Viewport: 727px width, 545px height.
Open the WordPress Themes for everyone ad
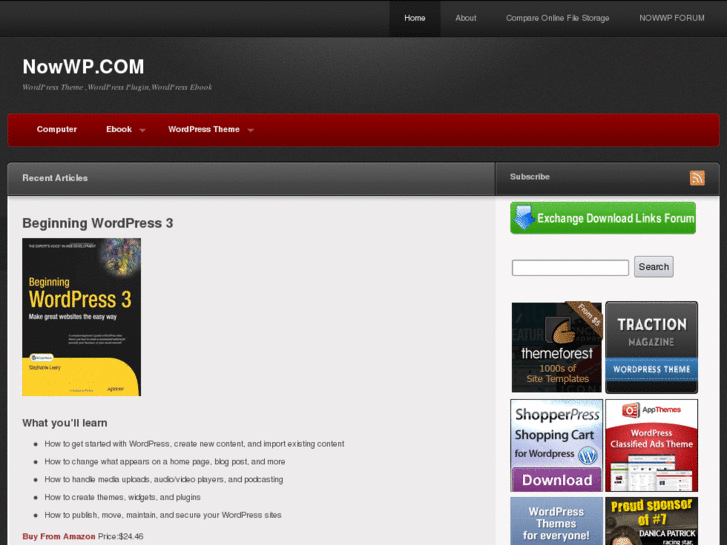556,521
